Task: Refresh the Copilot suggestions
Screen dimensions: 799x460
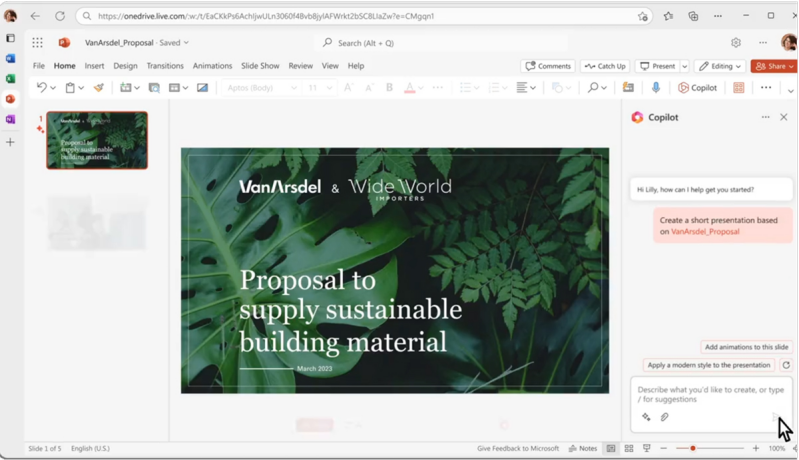Action: tap(786, 365)
